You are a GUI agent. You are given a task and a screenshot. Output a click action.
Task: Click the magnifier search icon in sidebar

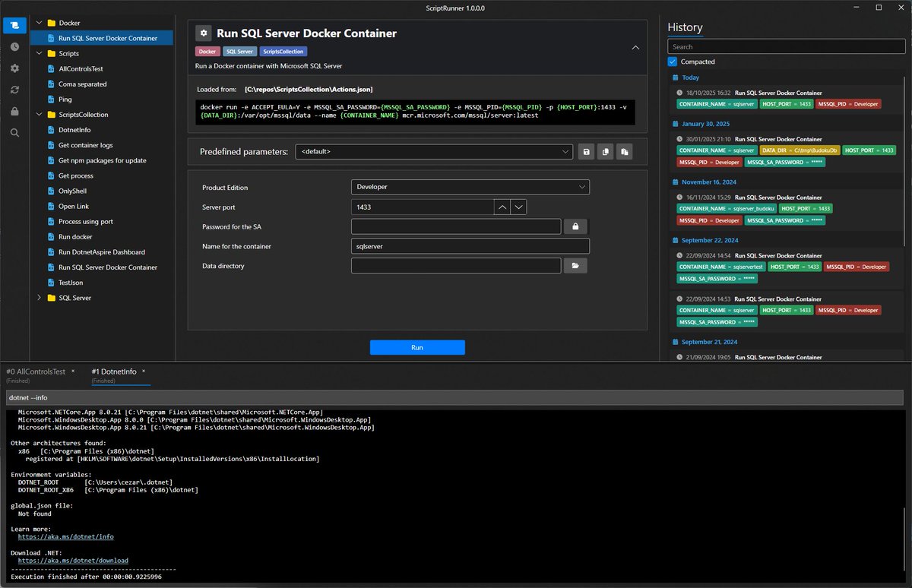point(14,133)
